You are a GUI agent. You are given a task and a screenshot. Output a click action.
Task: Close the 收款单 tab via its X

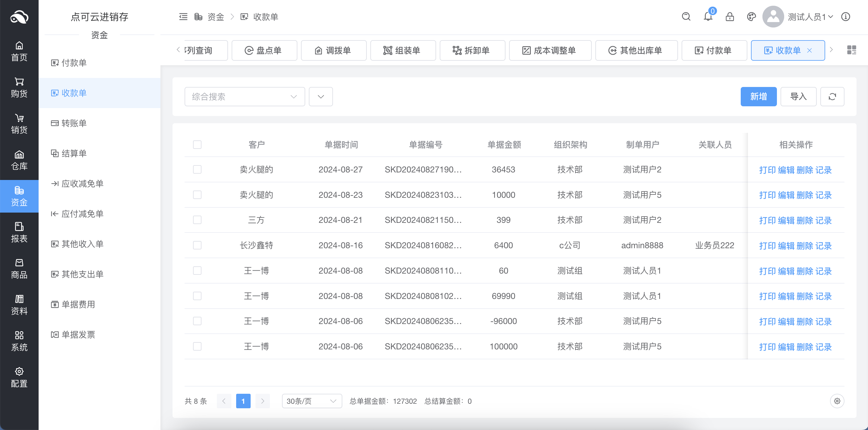[x=810, y=50]
